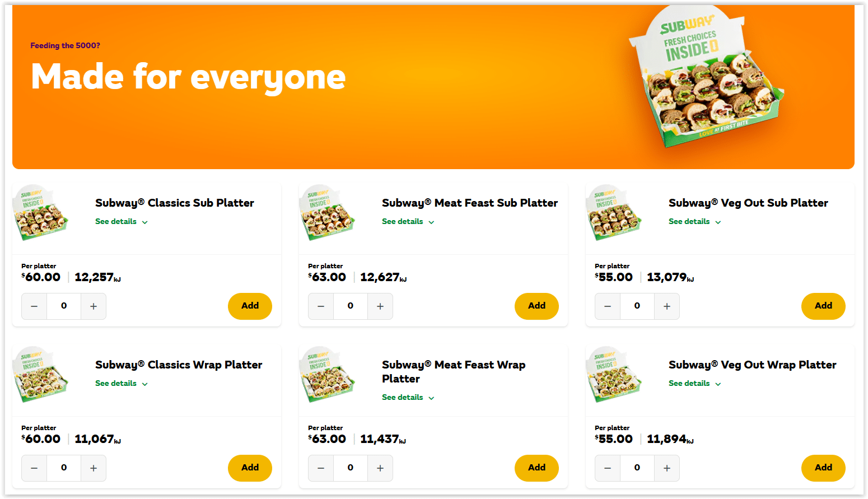Click Add for Meat Feast Wrap Platter
The height and width of the screenshot is (499, 868).
[x=536, y=468]
